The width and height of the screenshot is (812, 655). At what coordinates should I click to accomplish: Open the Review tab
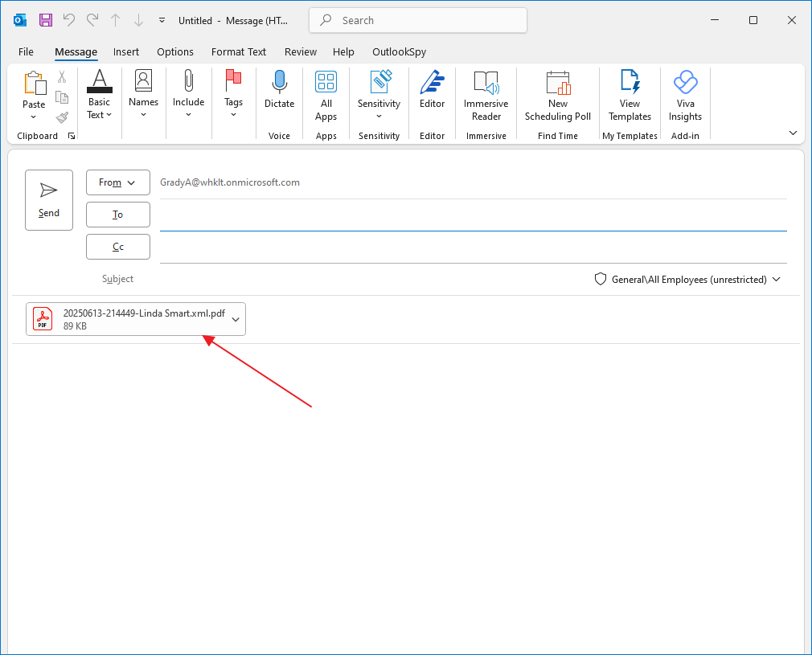pyautogui.click(x=301, y=51)
